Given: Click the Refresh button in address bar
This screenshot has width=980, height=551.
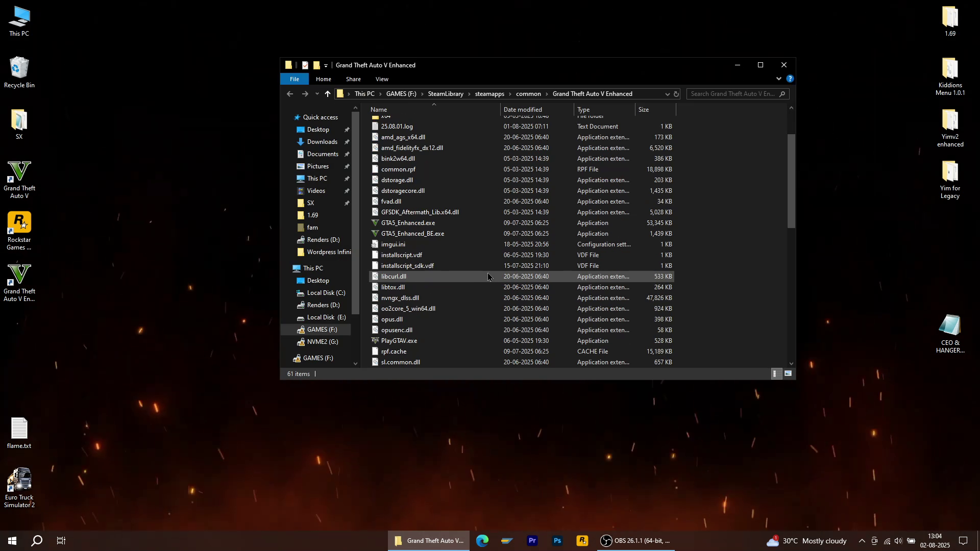Looking at the screenshot, I should tap(676, 94).
